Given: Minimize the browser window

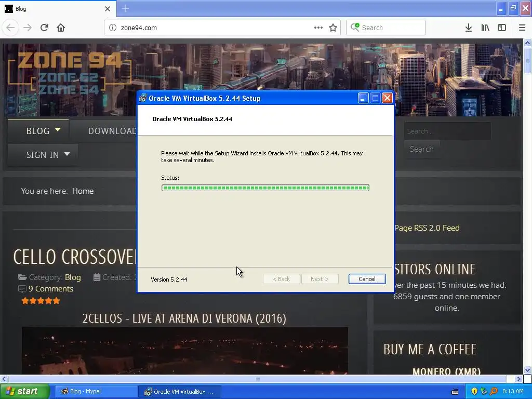Looking at the screenshot, I should [x=501, y=8].
